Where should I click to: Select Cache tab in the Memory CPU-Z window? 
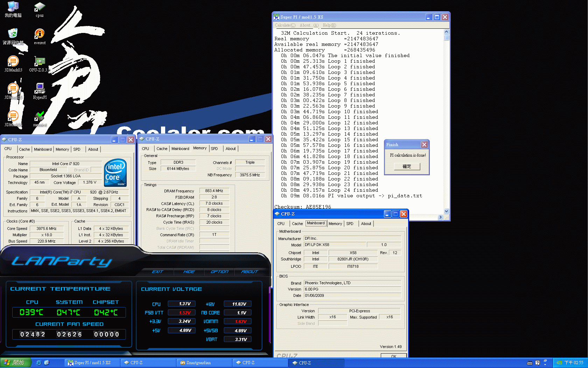pyautogui.click(x=162, y=149)
